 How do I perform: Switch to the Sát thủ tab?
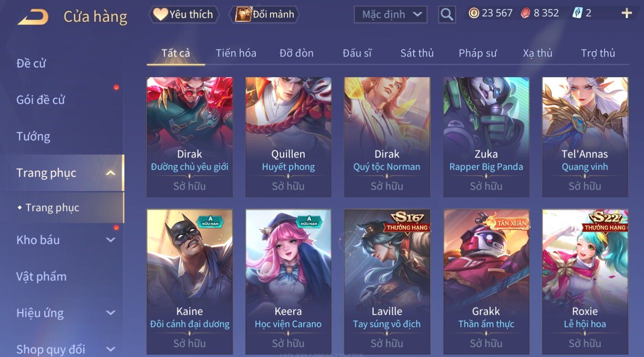coord(417,53)
